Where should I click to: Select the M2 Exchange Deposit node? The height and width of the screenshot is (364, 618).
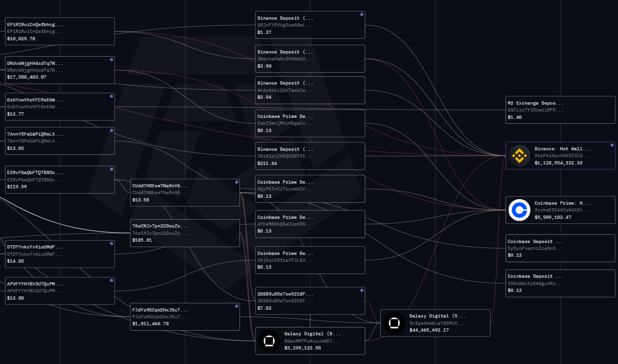pos(560,110)
